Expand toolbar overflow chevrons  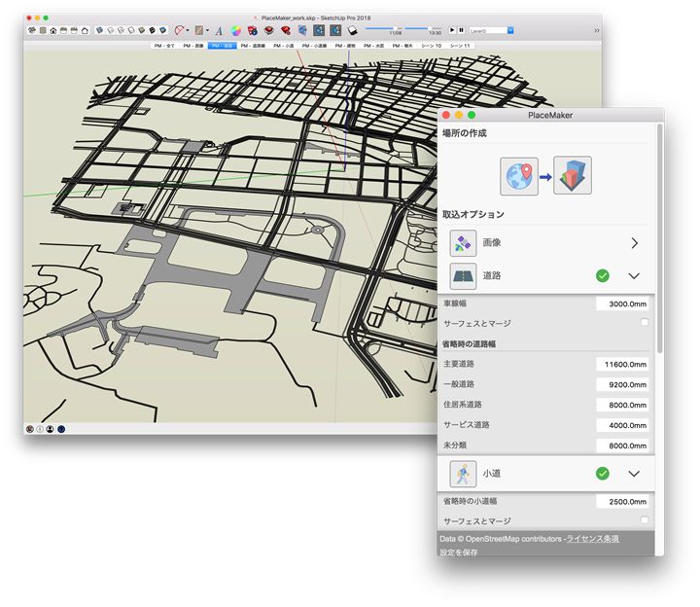click(x=596, y=31)
